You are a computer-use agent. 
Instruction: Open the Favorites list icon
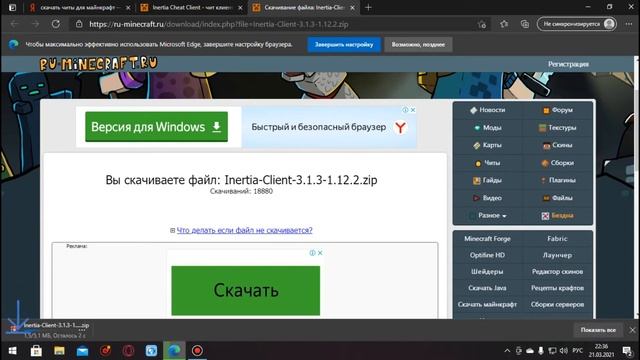(x=504, y=24)
